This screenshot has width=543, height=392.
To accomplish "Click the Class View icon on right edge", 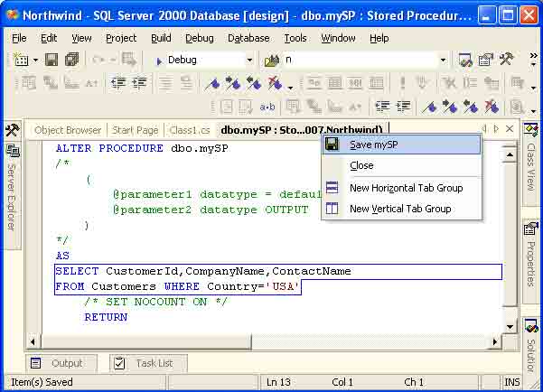I will pyautogui.click(x=530, y=129).
